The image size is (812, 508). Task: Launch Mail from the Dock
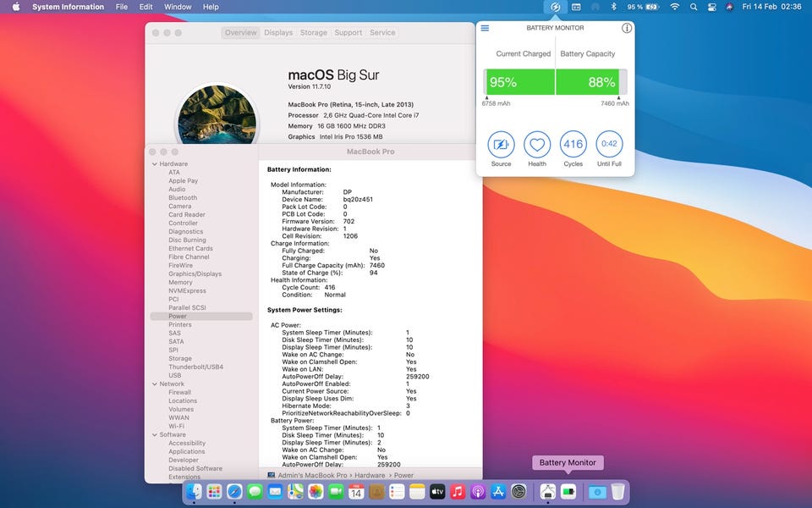click(275, 491)
